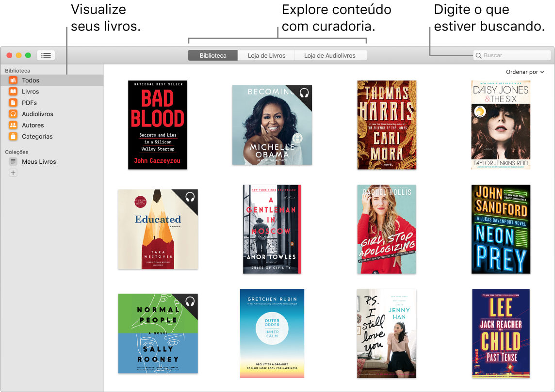Screen dimensions: 555x392
Task: Open the Loja de Livros tab
Action: (266, 55)
